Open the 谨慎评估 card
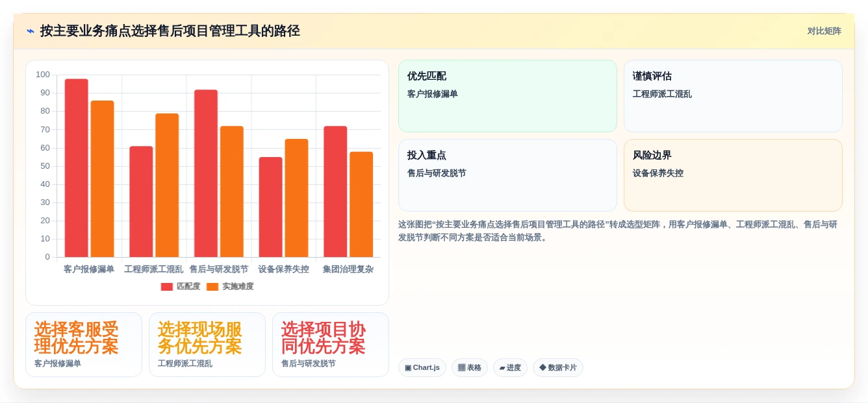This screenshot has width=868, height=403. (x=733, y=96)
